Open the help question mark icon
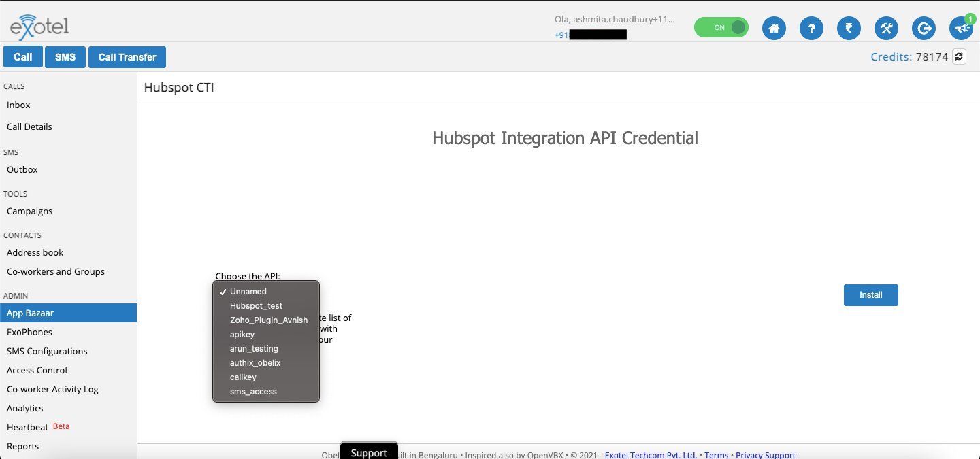980x459 pixels. coord(811,28)
